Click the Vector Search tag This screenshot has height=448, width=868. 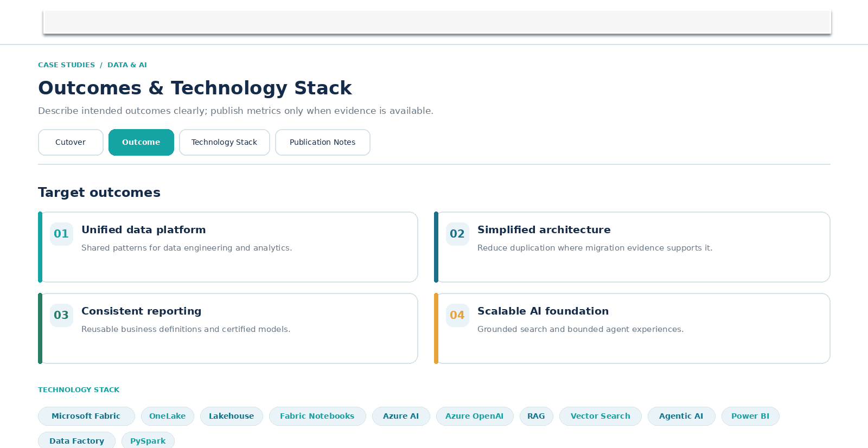pyautogui.click(x=601, y=416)
